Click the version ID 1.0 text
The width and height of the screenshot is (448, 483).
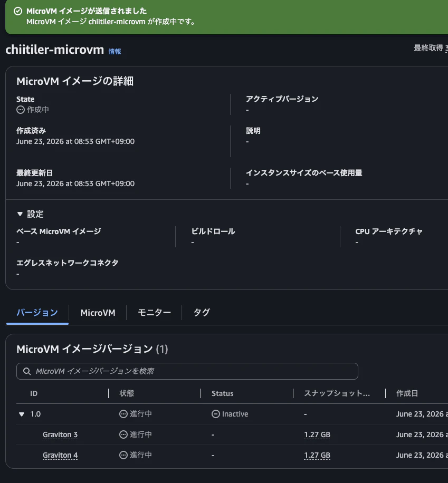click(35, 414)
